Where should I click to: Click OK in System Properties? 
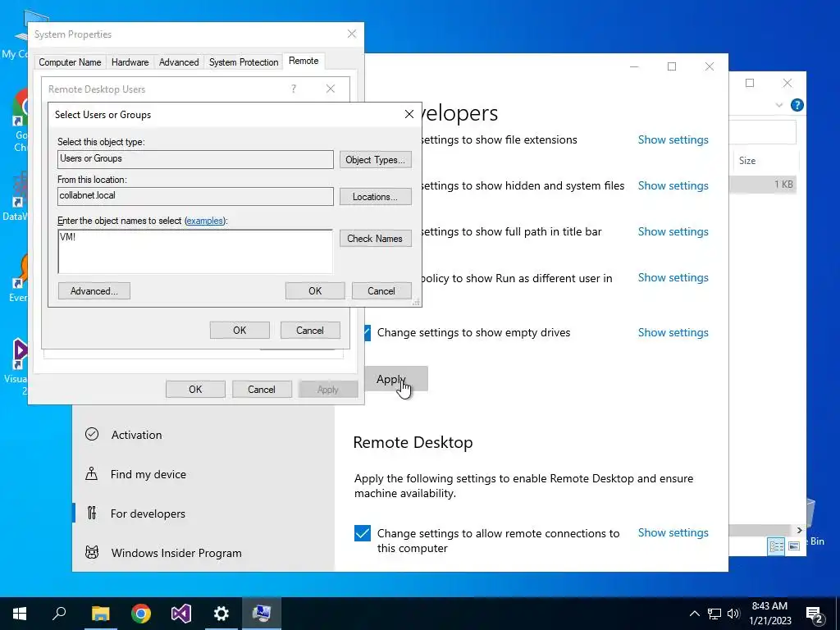coord(195,390)
